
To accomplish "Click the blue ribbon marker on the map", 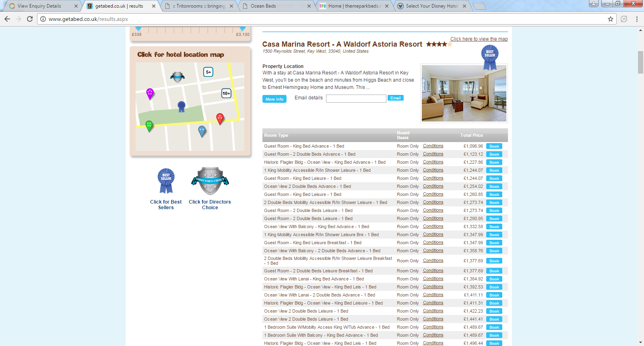I will pyautogui.click(x=182, y=107).
